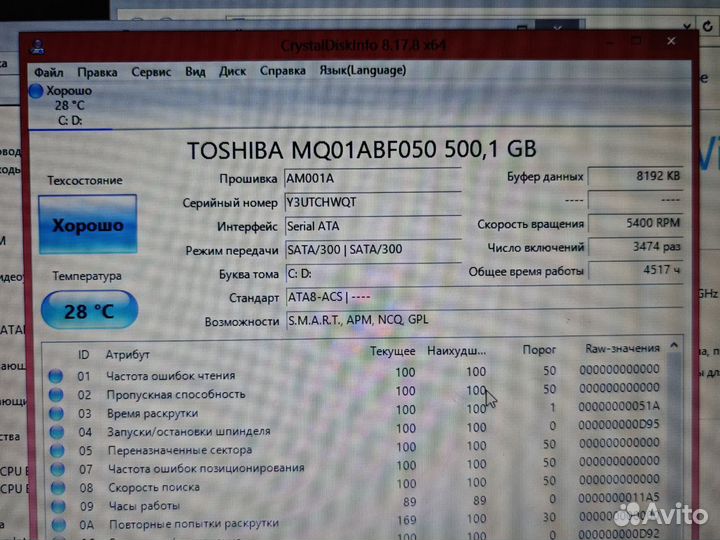Screen dimensions: 720x540
Task: Click the 28 °C temperature button
Action: click(89, 310)
